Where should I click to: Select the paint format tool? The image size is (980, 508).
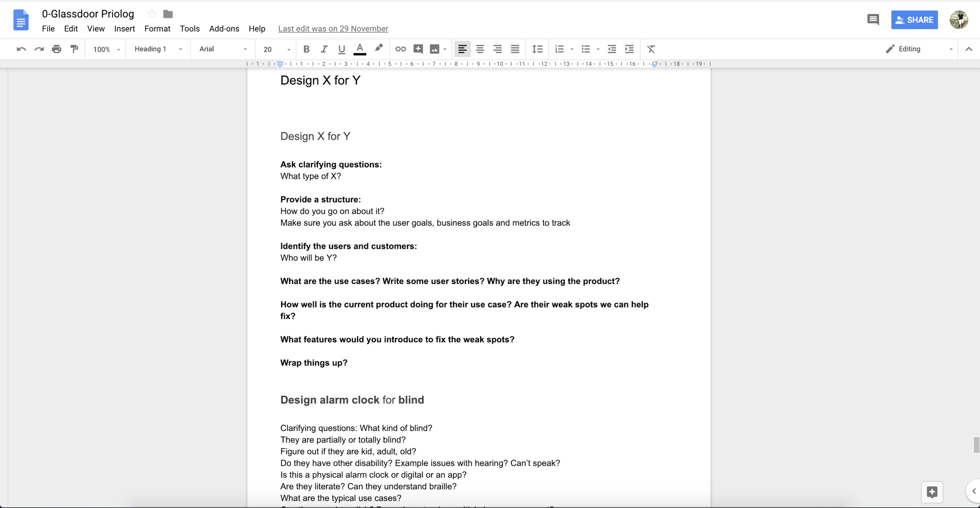click(74, 49)
